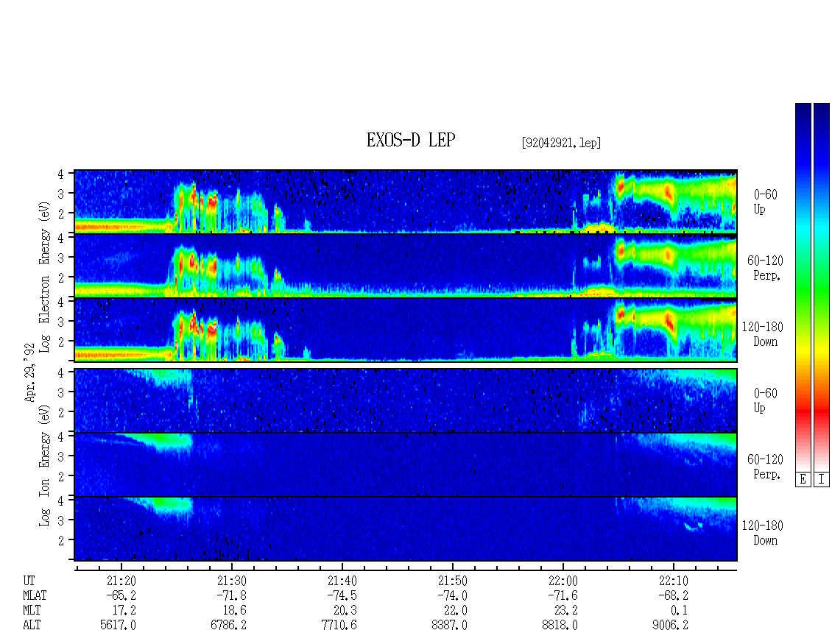Click the ALT value 5617.0
832x644 pixels.
(118, 626)
